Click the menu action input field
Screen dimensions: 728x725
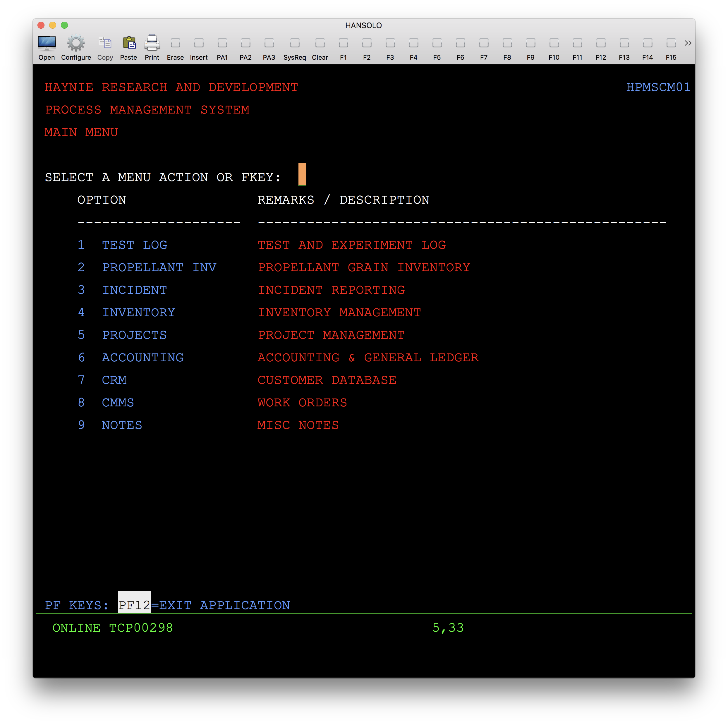pos(302,175)
